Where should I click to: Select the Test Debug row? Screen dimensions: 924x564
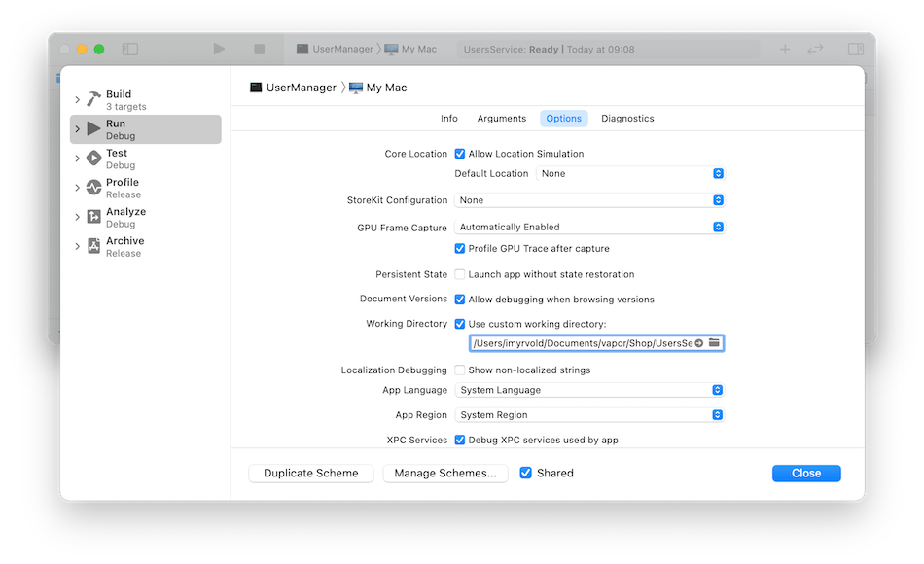click(146, 159)
